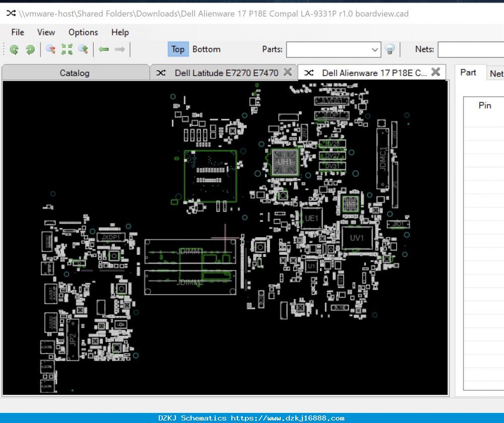Image resolution: width=504 pixels, height=423 pixels.
Task: Select the JP2 connector
Action: click(x=73, y=339)
